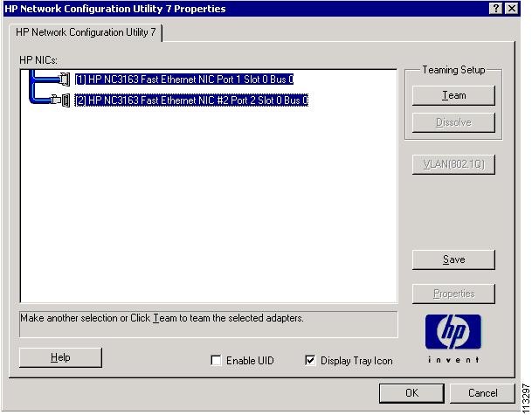Select the [1] HP NC3163 NIC Port 1 entry
The image size is (532, 415).
tap(184, 79)
